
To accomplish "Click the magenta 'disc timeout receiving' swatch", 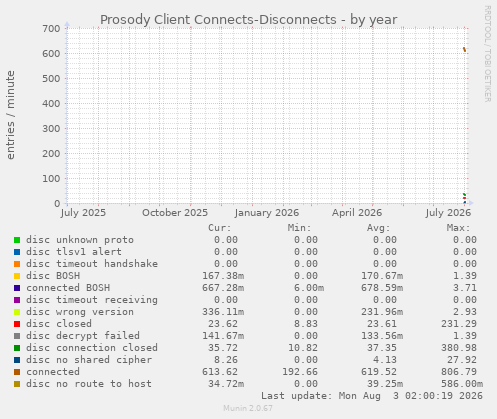I will point(17,300).
